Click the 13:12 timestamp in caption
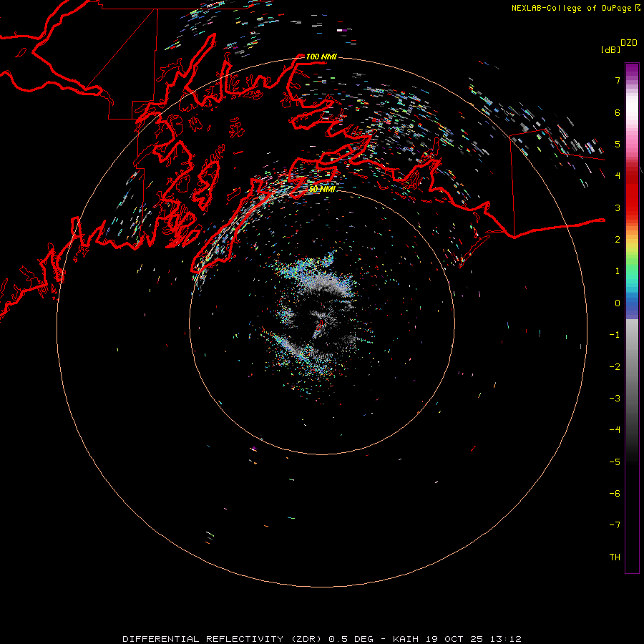 (506, 639)
